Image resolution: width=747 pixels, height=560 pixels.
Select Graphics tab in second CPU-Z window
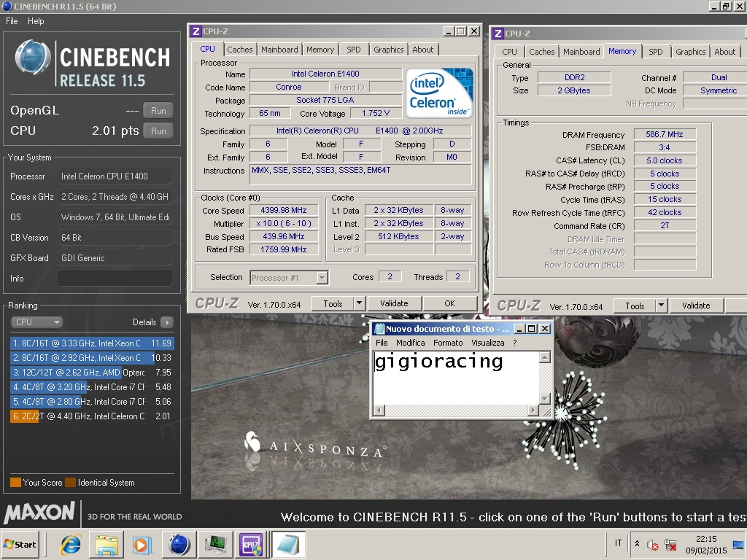pyautogui.click(x=690, y=52)
